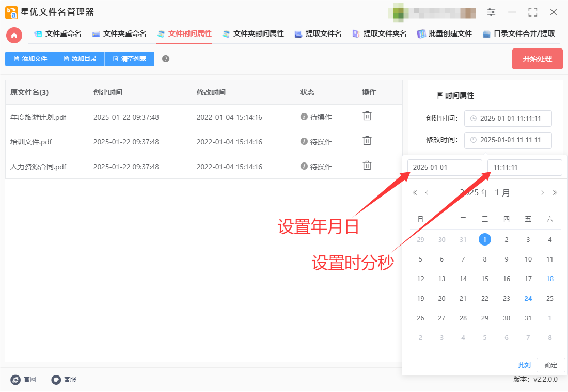Choose grayed-out day 29 of previous month
Screen dimensions: 568x392
click(x=420, y=239)
